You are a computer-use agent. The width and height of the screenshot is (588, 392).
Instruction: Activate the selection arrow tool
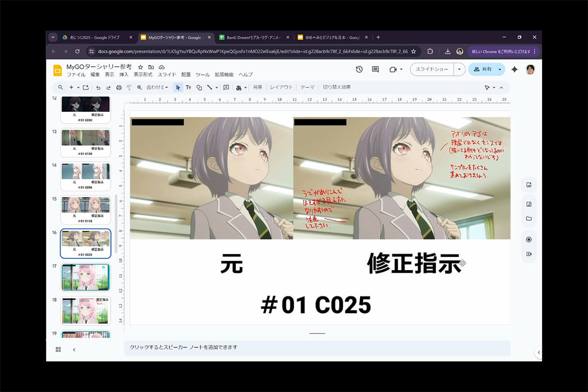click(x=178, y=88)
